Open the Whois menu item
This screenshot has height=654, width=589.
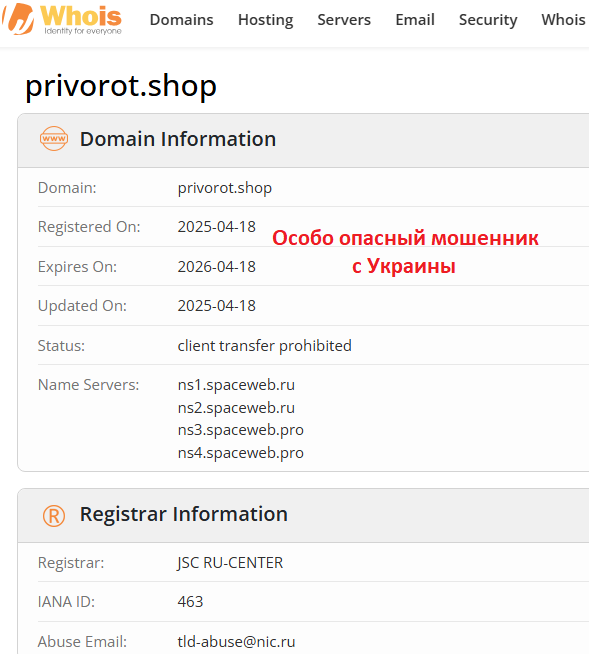pos(564,20)
